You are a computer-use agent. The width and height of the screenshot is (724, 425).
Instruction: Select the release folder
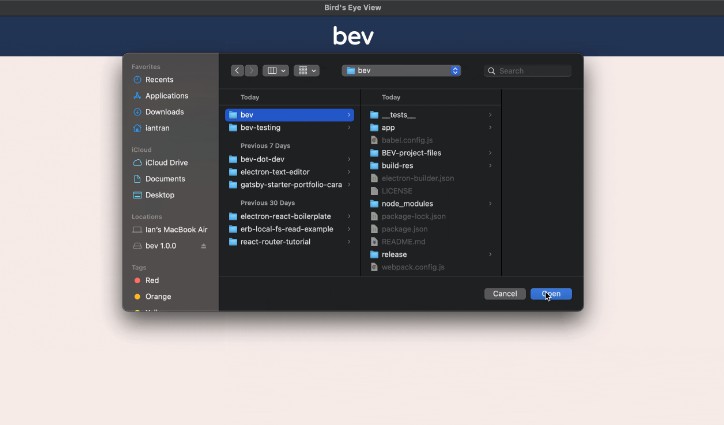click(x=431, y=255)
